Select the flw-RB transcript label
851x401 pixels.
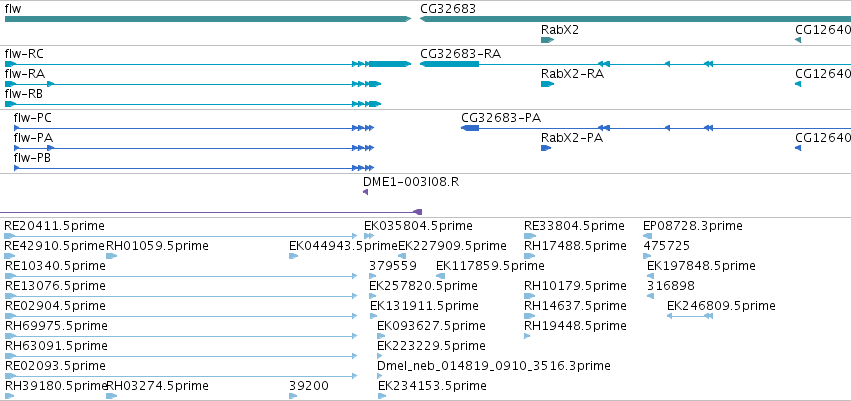[x=23, y=94]
